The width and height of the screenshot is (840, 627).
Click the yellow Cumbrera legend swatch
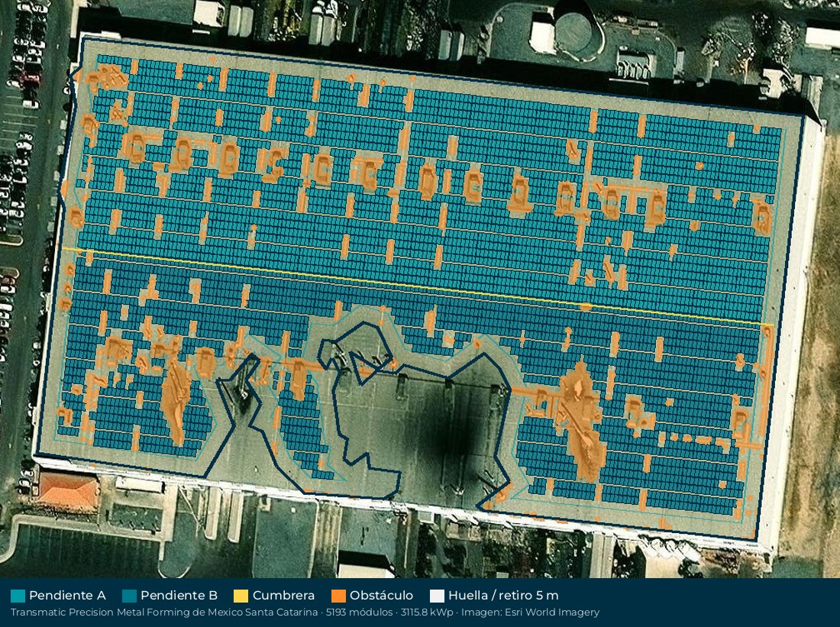tap(241, 596)
